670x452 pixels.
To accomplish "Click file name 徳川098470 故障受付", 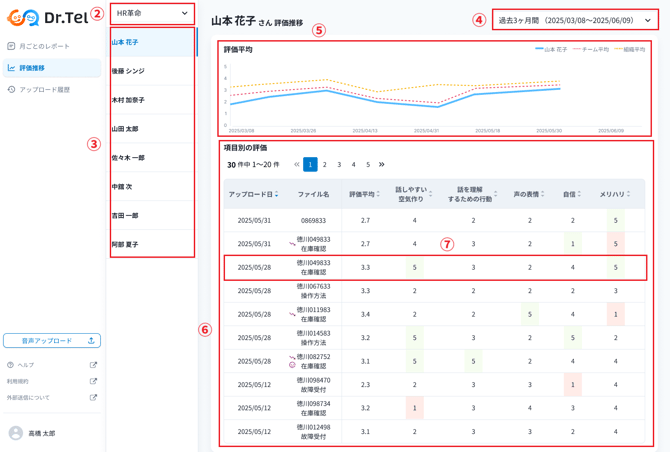I will pyautogui.click(x=313, y=385).
